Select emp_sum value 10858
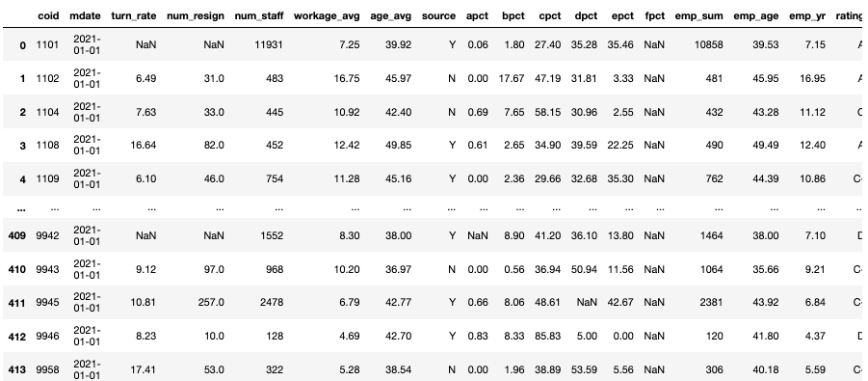 pos(709,45)
